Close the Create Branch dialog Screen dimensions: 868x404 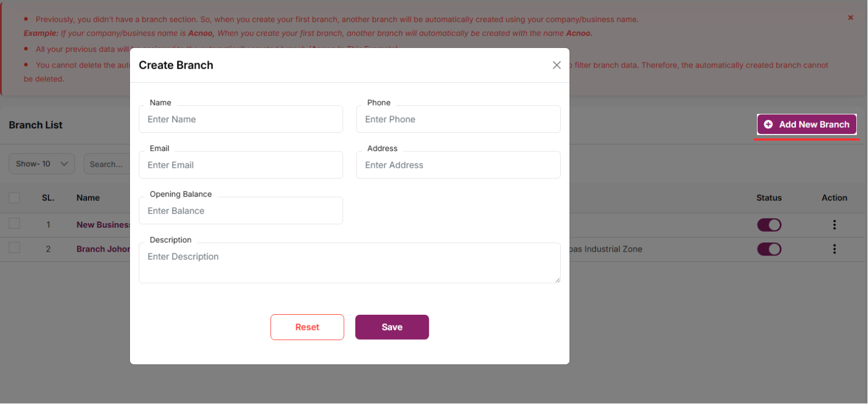click(556, 65)
